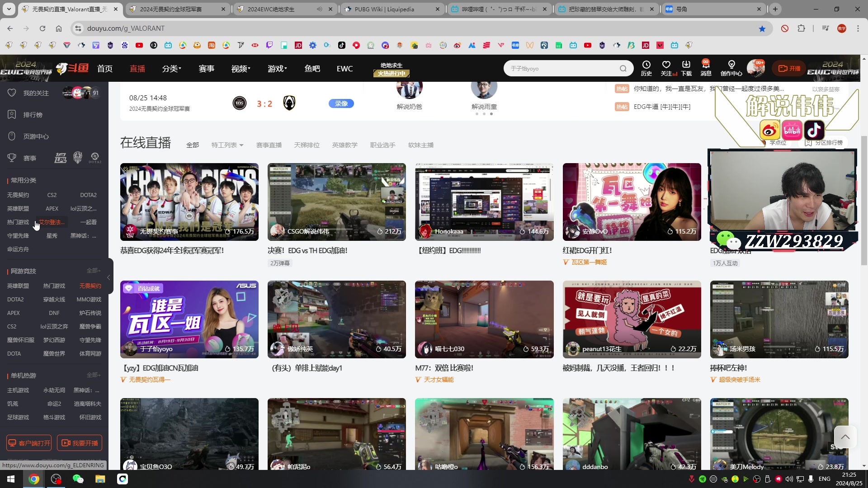Image resolution: width=868 pixels, height=488 pixels.
Task: Open 艾尔登法 category link
Action: coord(52,222)
